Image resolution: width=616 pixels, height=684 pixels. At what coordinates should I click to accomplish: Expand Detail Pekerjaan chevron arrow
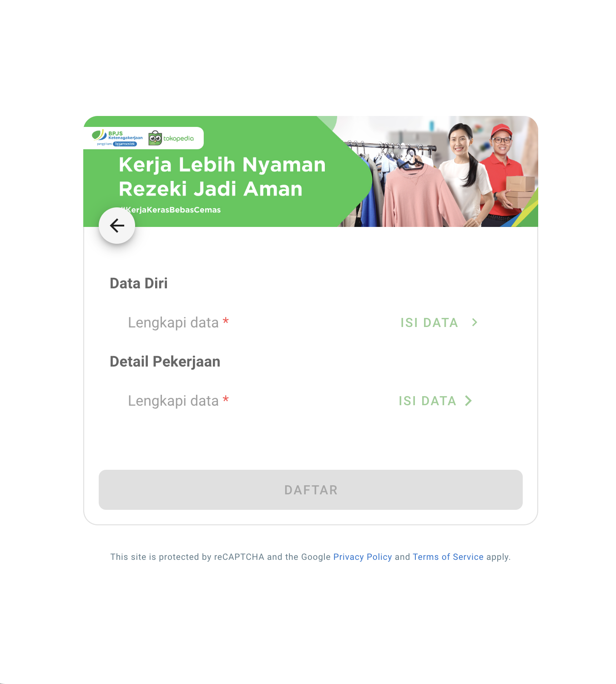pos(468,401)
